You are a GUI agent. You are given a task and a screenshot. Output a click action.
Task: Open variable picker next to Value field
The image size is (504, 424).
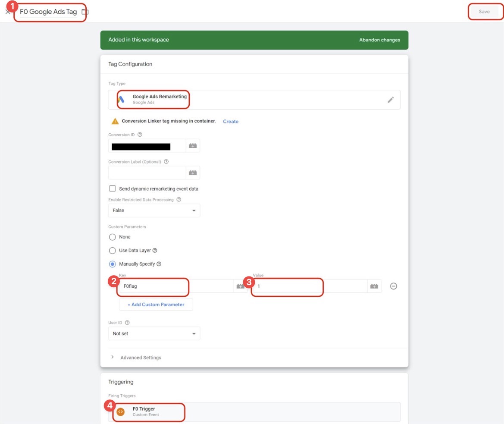(x=374, y=286)
